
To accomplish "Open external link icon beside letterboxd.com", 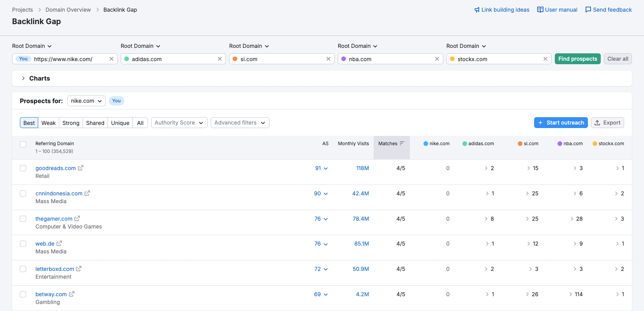I will click(x=79, y=269).
